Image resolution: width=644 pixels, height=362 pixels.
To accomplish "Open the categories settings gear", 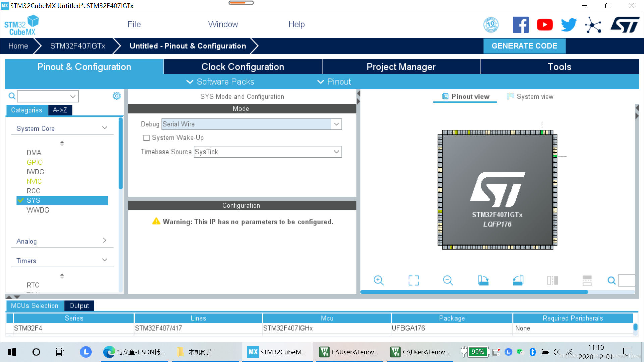I will 116,96.
